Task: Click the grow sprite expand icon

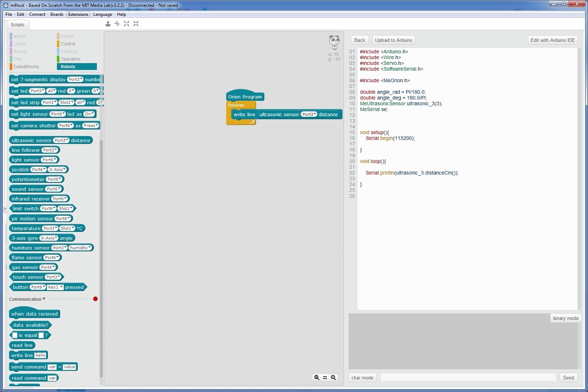Action: [127, 24]
